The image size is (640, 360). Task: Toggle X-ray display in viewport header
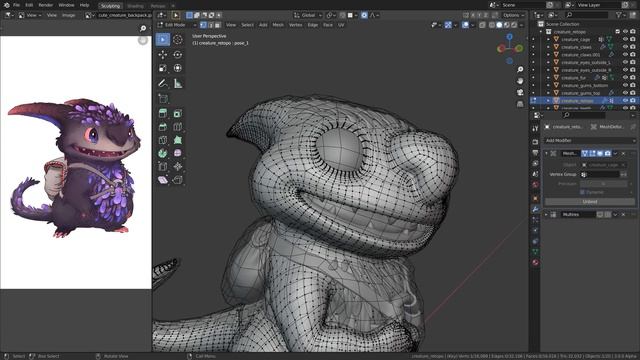click(482, 25)
